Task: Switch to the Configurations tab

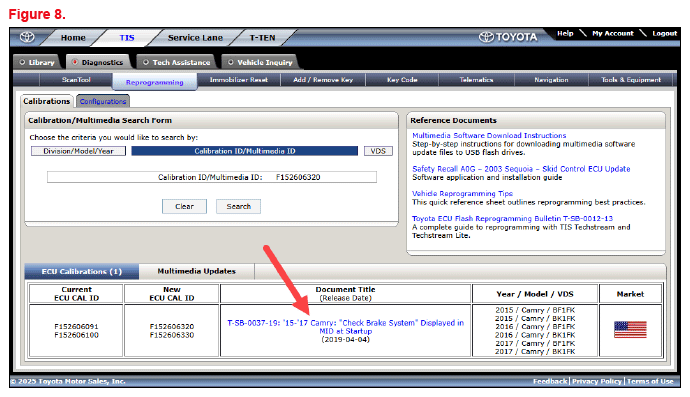Action: click(103, 101)
